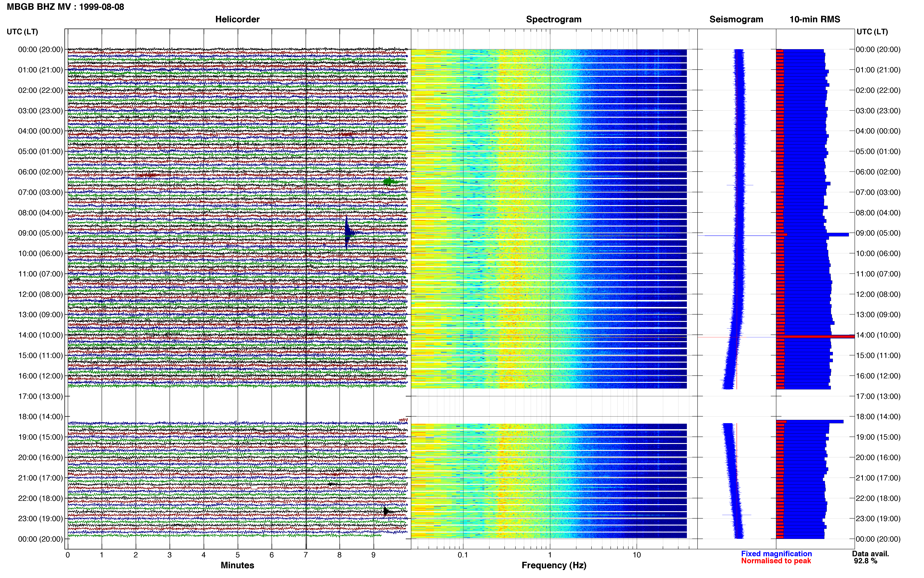The width and height of the screenshot is (924, 578).
Task: Click left time label '05:00 (01:00)'
Action: 41,151
